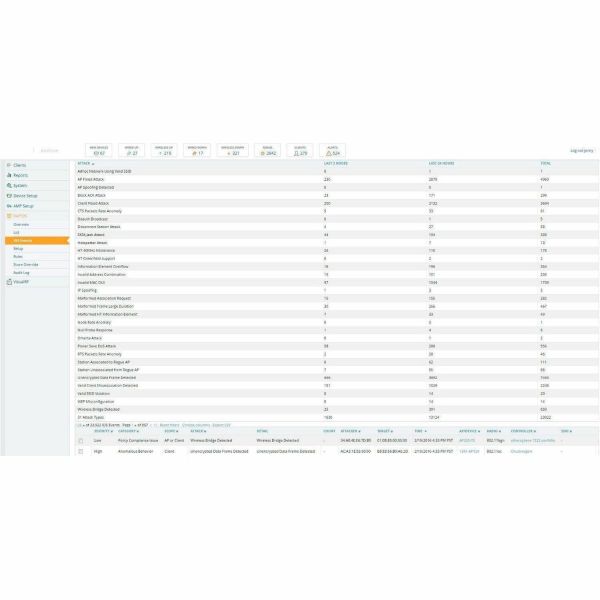Click the Wired Down status counter
This screenshot has height=600, width=600.
point(197,150)
